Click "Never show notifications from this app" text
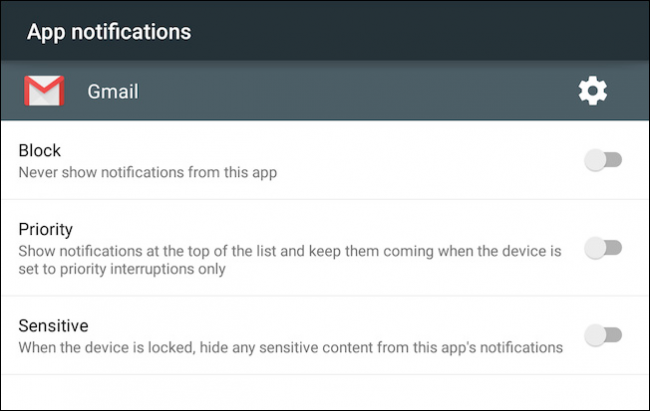The width and height of the screenshot is (650, 411). [147, 172]
